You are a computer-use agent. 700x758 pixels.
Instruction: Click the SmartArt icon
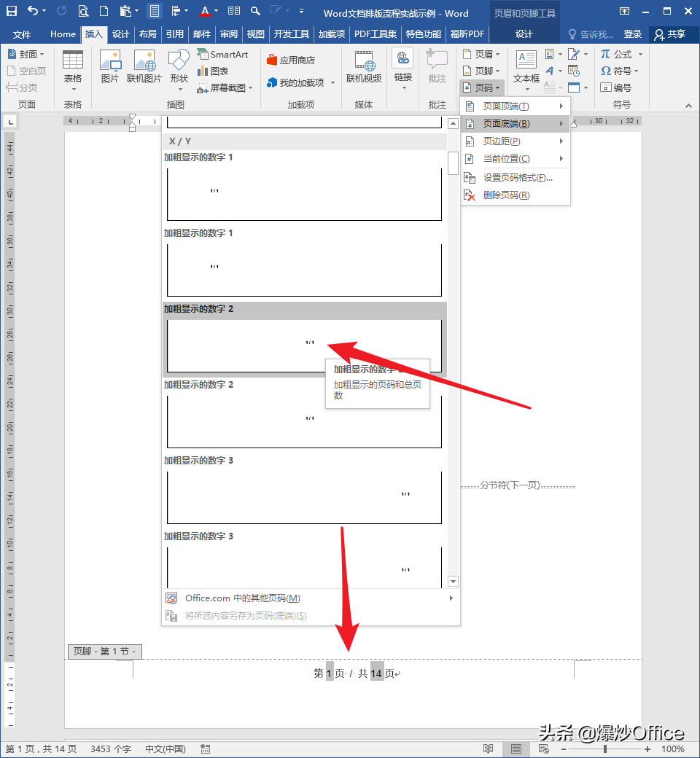223,55
